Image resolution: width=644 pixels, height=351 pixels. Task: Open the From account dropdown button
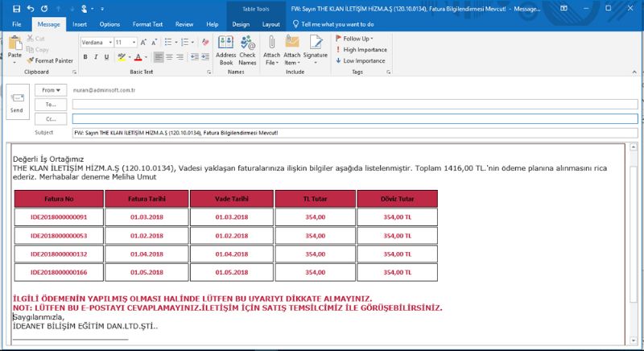(51, 90)
